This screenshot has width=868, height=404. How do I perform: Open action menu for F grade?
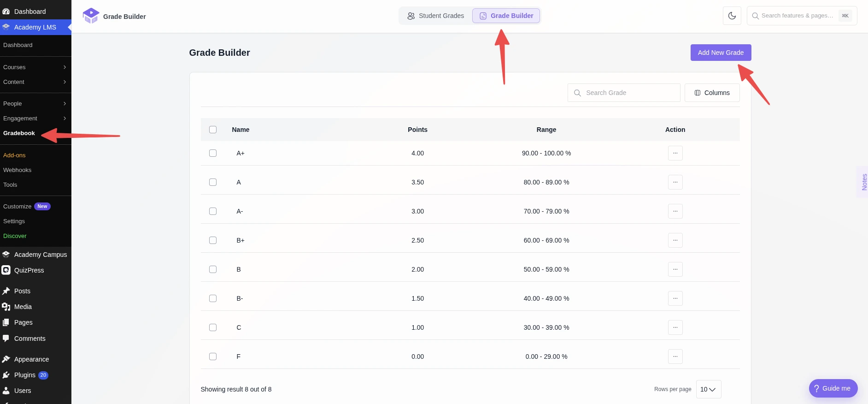pyautogui.click(x=675, y=356)
